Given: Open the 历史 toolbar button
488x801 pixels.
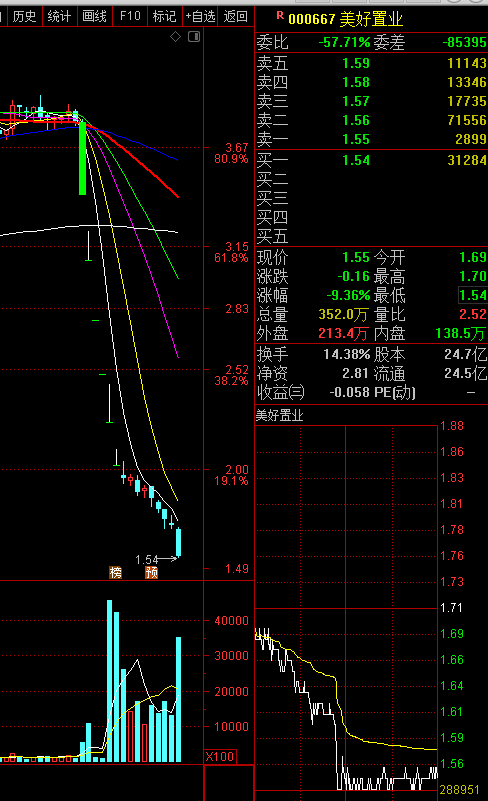Looking at the screenshot, I should click(24, 16).
